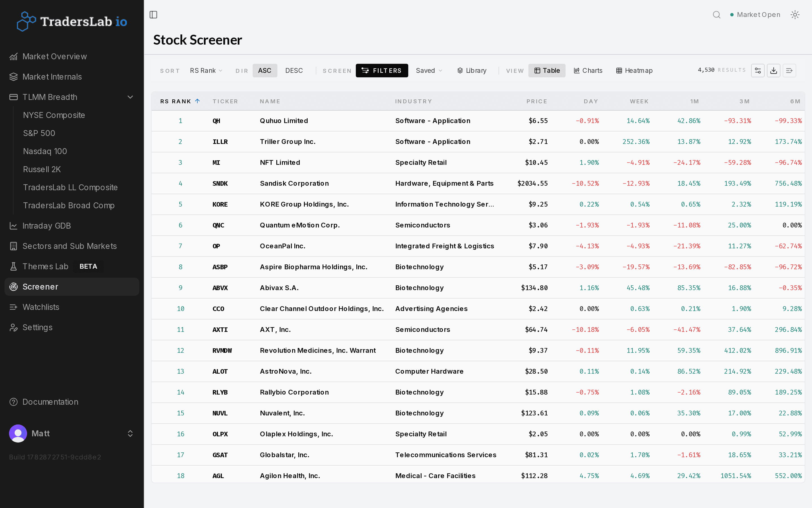Click Abivax S.A. row name
The width and height of the screenshot is (812, 508).
tap(279, 288)
